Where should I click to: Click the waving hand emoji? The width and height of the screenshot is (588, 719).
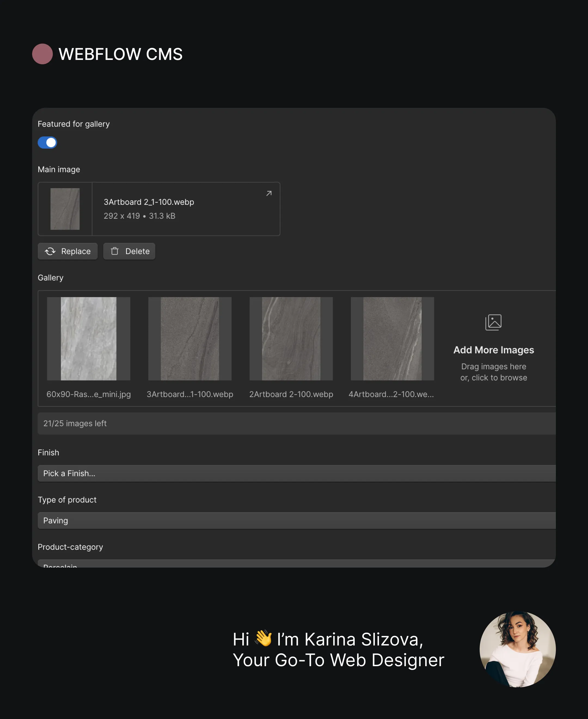[264, 638]
